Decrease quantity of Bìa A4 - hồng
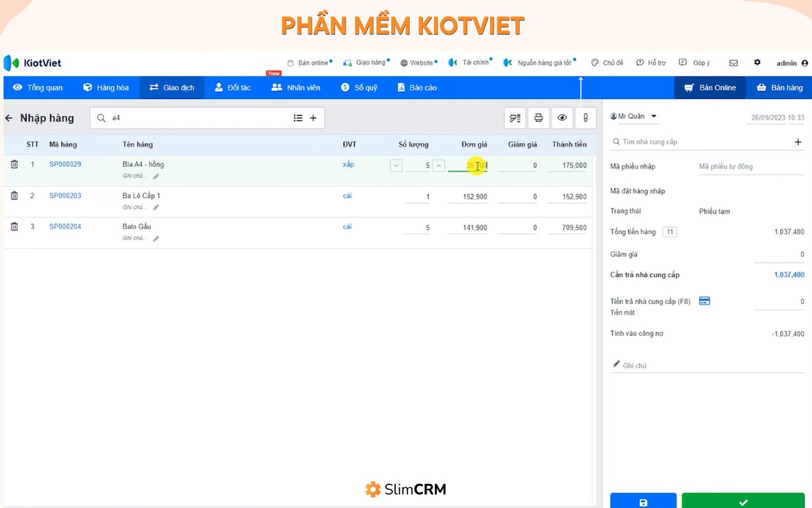812x508 pixels. click(x=396, y=165)
